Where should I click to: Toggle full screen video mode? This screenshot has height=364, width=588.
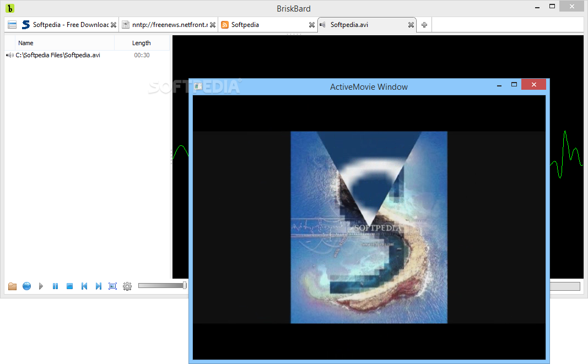[112, 286]
